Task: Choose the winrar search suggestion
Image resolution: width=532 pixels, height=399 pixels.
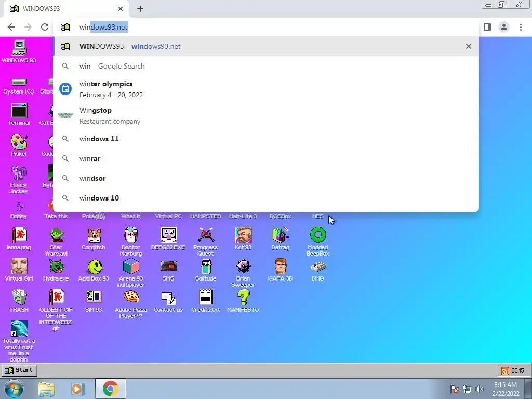Action: pyautogui.click(x=266, y=158)
